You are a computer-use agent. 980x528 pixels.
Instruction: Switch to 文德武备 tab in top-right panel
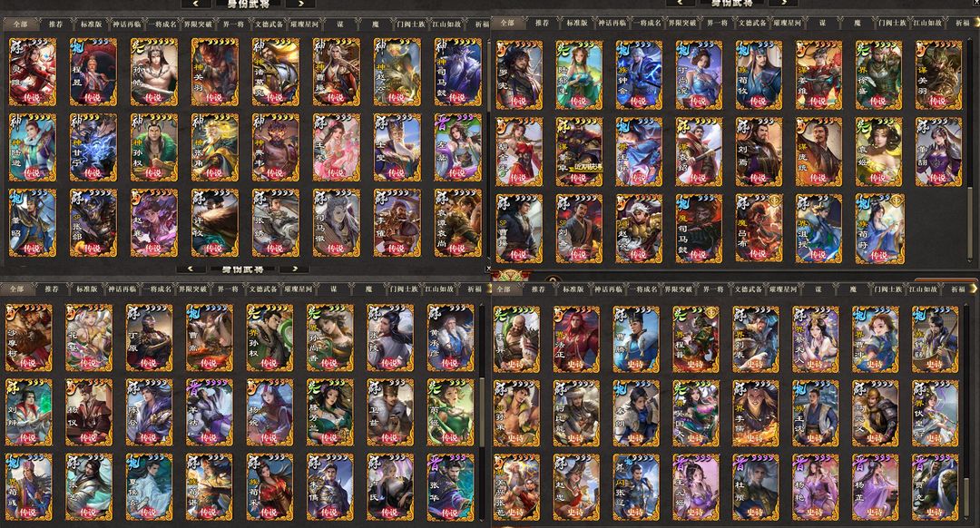[x=752, y=23]
